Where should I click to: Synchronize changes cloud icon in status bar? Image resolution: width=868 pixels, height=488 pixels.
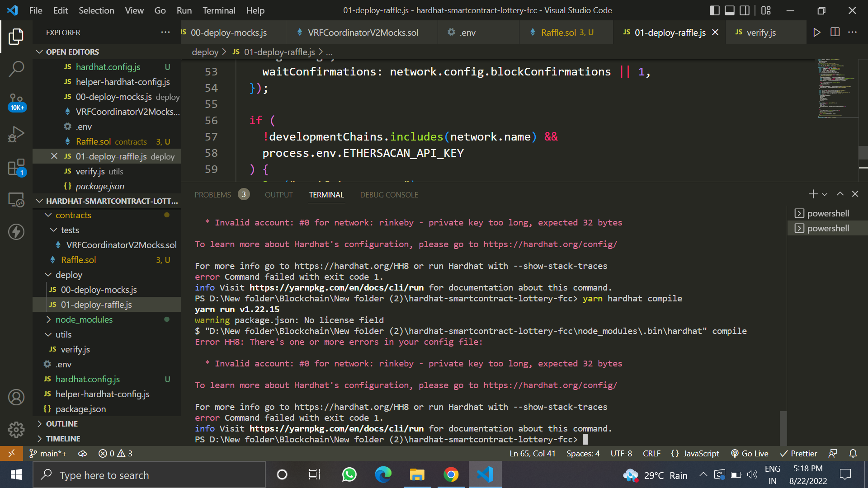pos(83,453)
